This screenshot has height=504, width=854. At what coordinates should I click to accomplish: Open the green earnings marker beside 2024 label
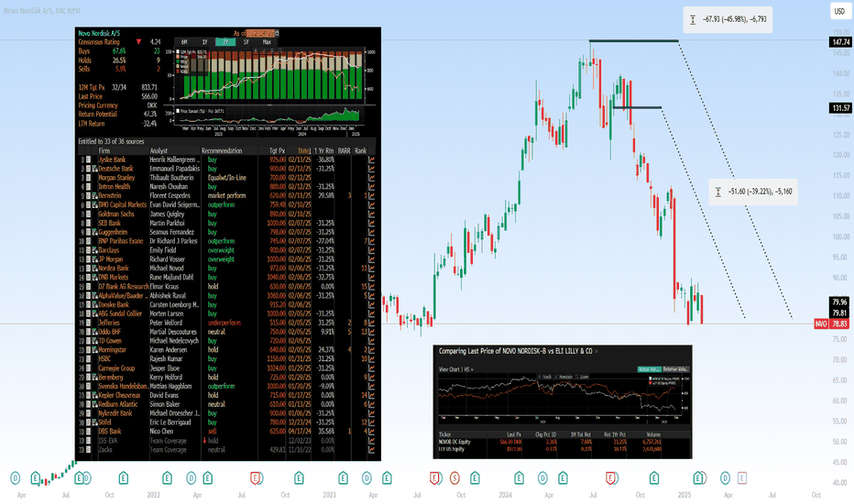click(x=519, y=478)
